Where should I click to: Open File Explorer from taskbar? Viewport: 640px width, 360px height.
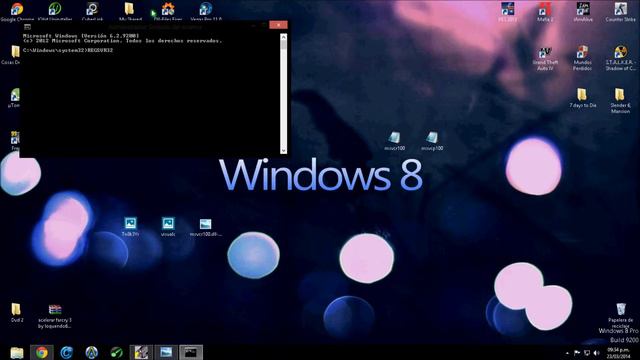17,352
